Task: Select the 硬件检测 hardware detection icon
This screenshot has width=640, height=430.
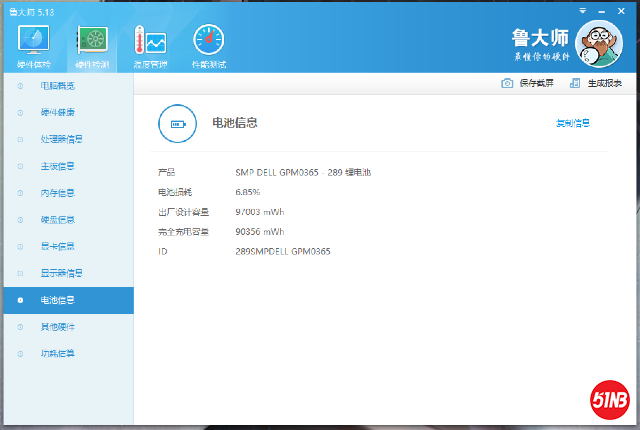Action: point(92,41)
